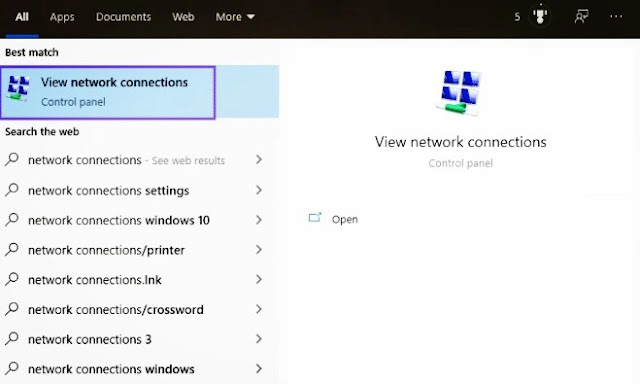
Task: Open the three-dots options menu
Action: point(616,16)
